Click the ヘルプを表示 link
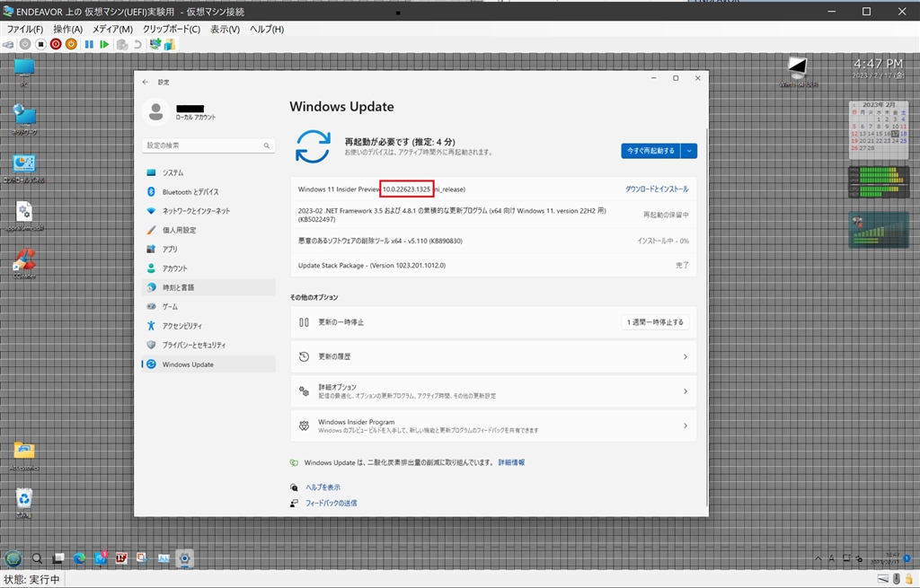 pyautogui.click(x=323, y=487)
